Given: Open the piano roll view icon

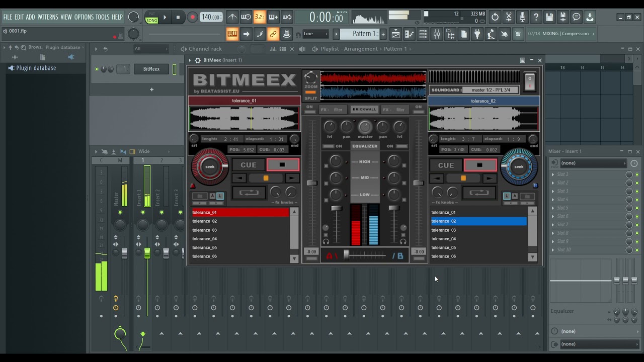Looking at the screenshot, I should pyautogui.click(x=410, y=34).
